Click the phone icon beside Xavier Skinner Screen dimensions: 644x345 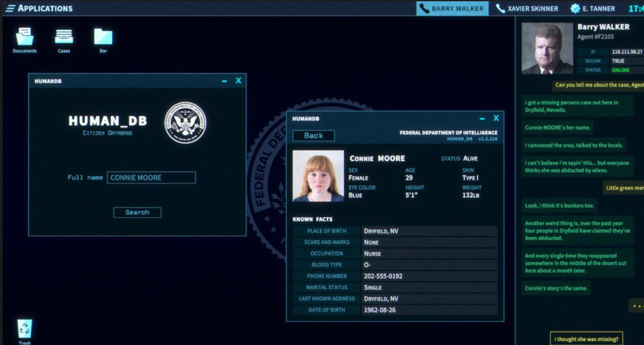coord(501,9)
